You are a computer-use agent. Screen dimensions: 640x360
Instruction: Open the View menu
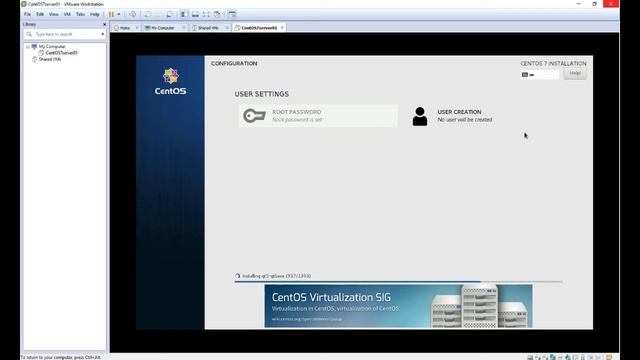(x=53, y=14)
